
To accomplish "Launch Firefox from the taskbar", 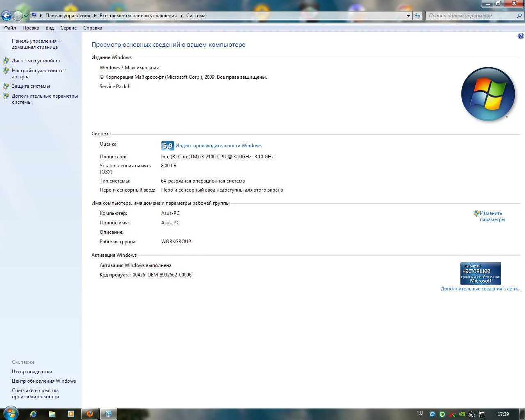I will click(90, 414).
